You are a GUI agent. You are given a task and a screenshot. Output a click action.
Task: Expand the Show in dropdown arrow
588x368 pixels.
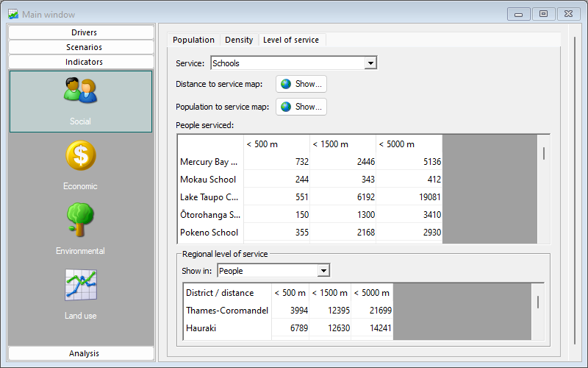(x=323, y=270)
